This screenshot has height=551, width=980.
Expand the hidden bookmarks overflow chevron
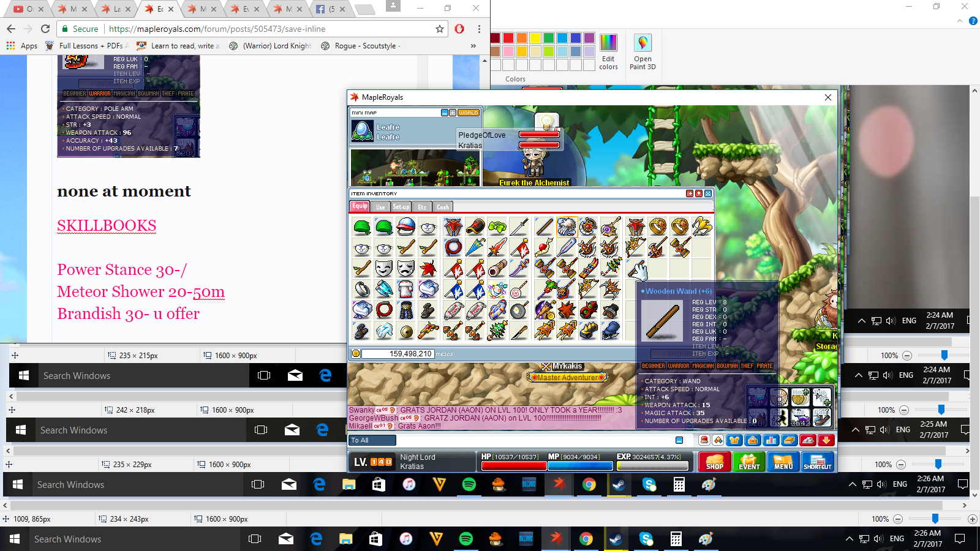point(473,46)
